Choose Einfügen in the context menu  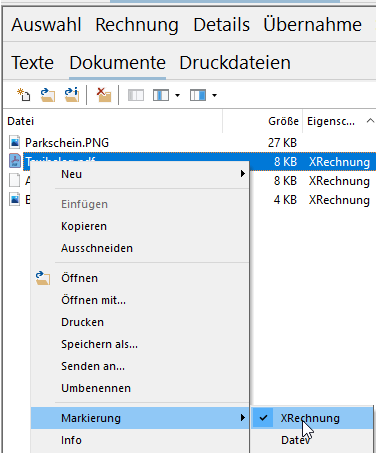click(140, 204)
